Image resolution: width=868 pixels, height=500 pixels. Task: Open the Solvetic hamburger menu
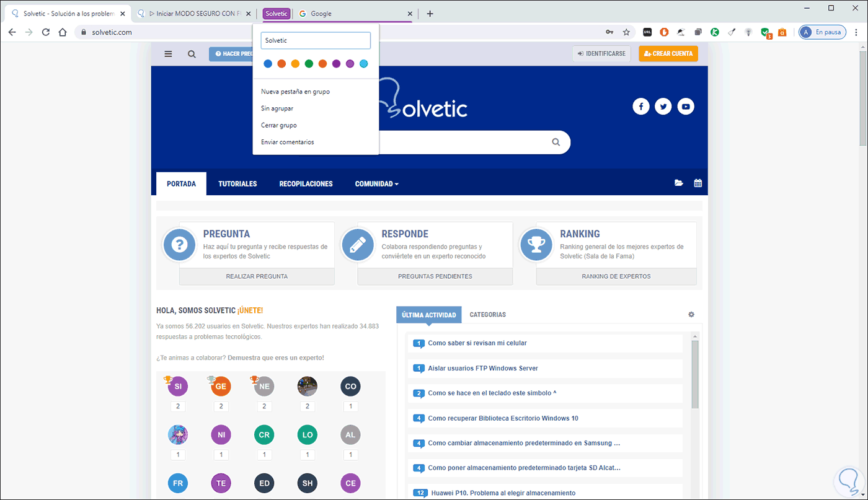tap(168, 54)
